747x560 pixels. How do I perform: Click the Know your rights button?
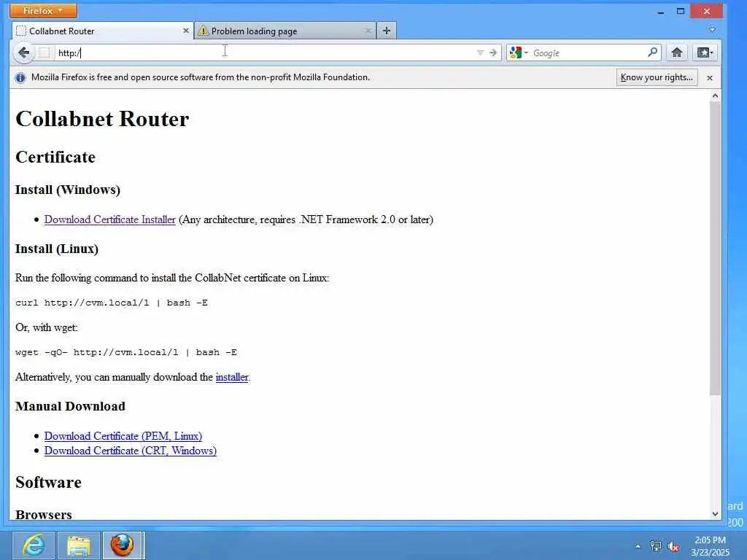click(657, 77)
